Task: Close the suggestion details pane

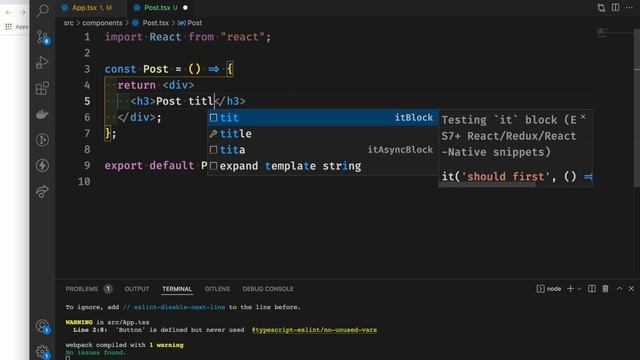Action: pos(583,117)
